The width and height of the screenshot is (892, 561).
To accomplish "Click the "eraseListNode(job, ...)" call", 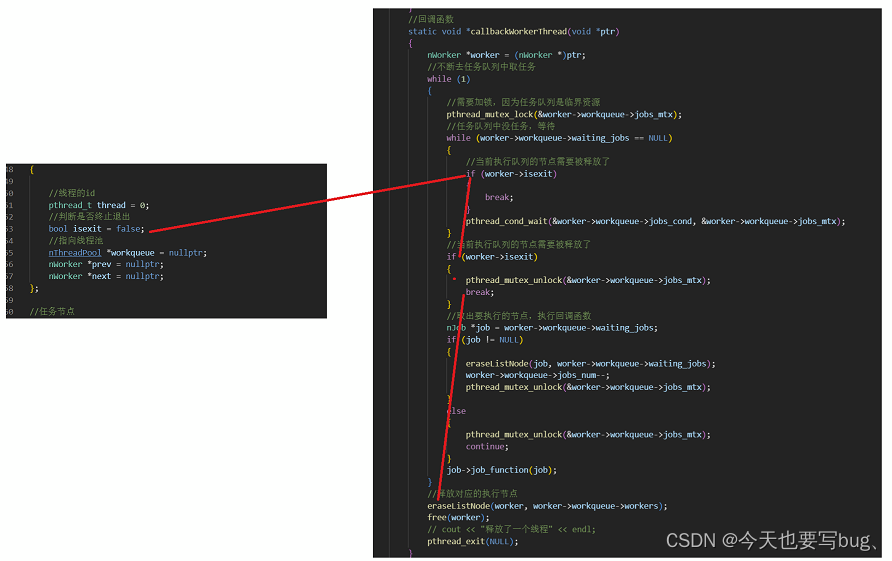I will pos(590,363).
